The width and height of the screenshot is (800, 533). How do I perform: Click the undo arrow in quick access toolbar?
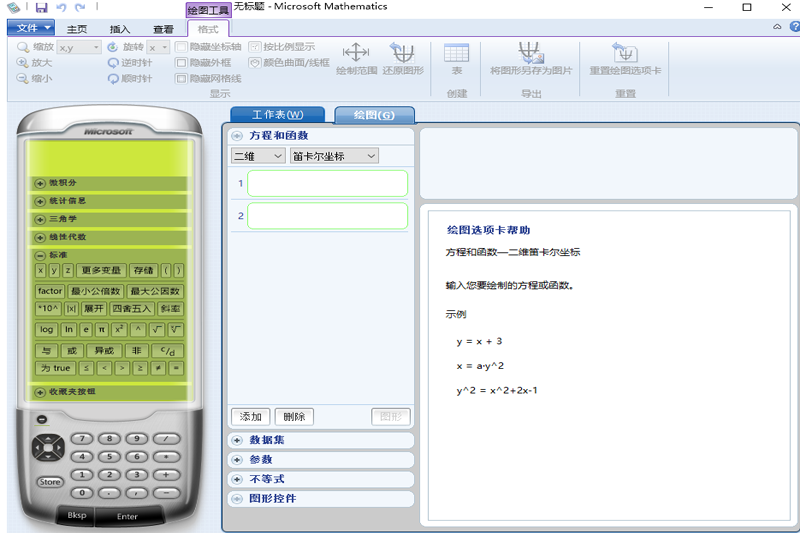61,7
